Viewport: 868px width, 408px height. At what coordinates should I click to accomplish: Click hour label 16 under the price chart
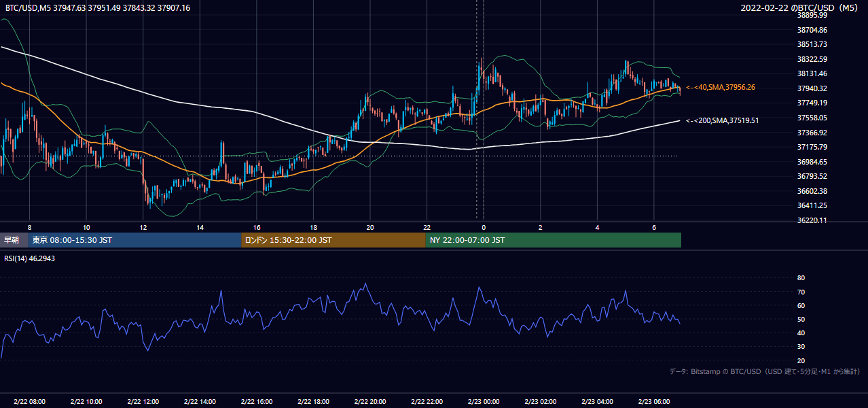tap(257, 227)
